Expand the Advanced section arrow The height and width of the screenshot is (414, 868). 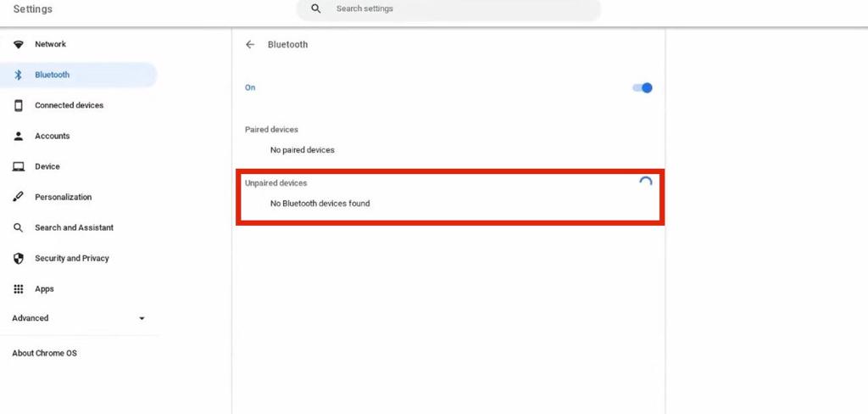pyautogui.click(x=142, y=318)
